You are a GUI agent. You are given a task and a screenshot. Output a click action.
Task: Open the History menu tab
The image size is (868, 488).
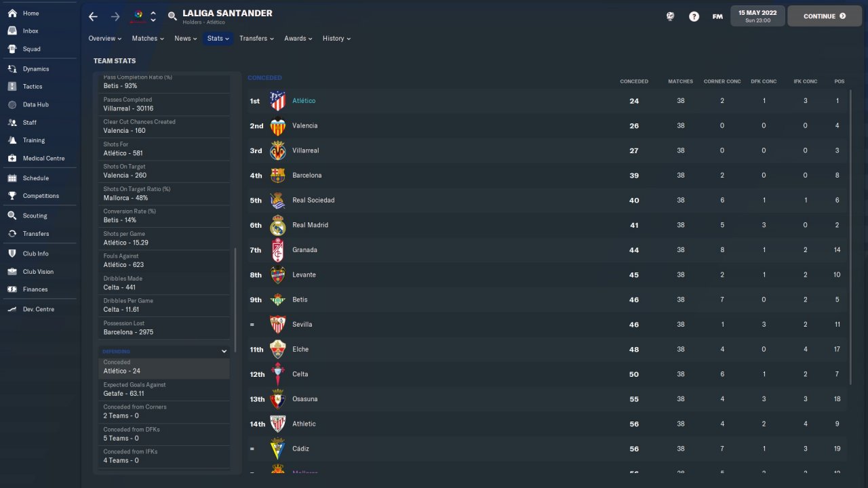click(x=336, y=39)
